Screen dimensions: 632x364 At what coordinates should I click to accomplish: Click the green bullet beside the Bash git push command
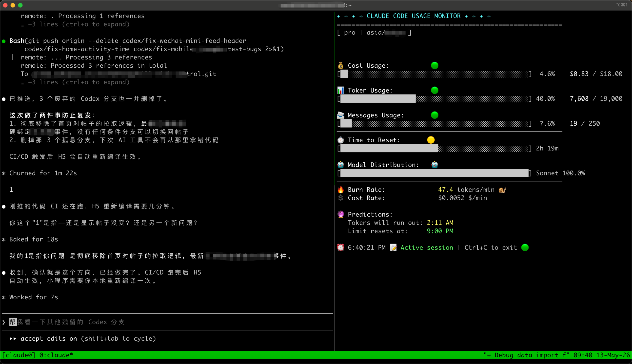tap(4, 41)
